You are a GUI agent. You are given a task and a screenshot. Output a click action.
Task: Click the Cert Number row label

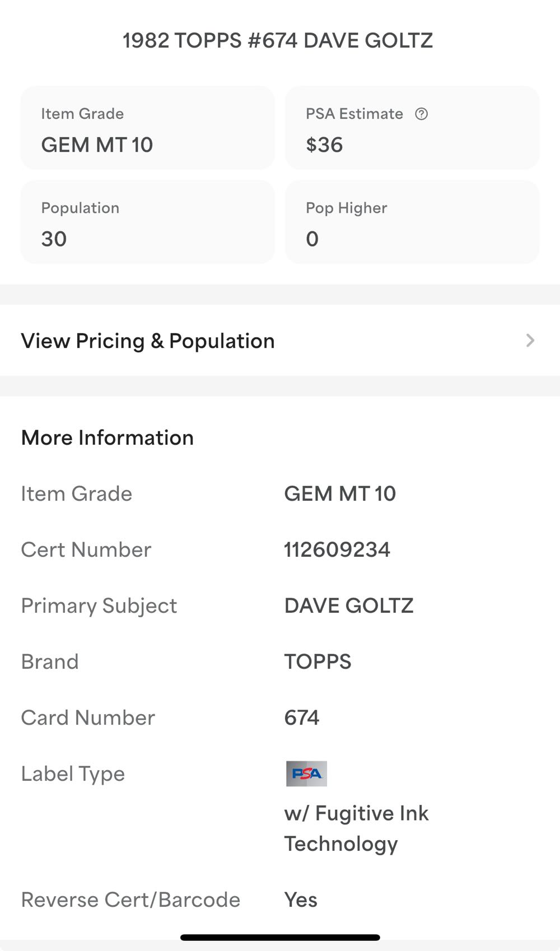tap(86, 549)
